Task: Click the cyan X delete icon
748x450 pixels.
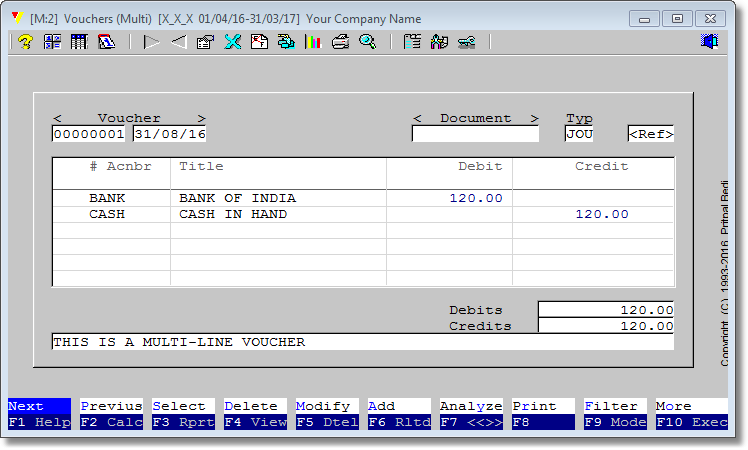Action: click(x=232, y=42)
